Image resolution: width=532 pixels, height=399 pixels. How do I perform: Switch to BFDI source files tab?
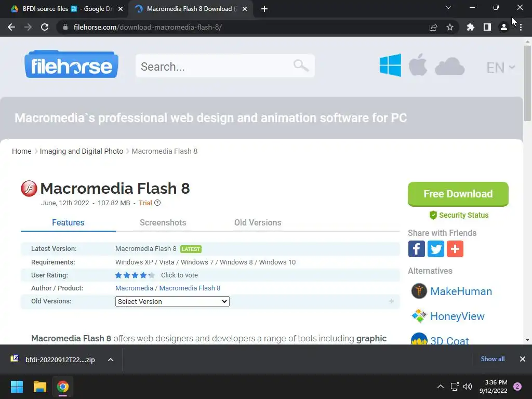point(63,9)
